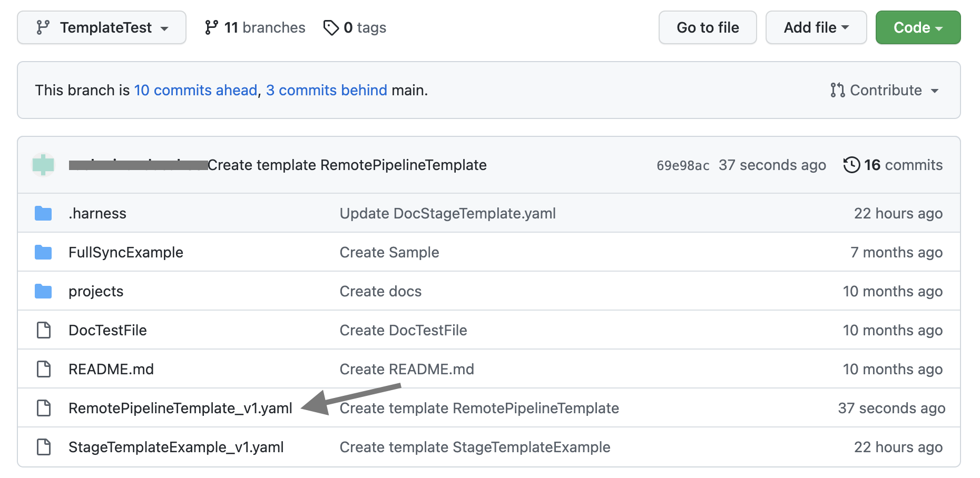This screenshot has height=478, width=980.
Task: Click the FullSyncExample folder icon
Action: coord(43,252)
